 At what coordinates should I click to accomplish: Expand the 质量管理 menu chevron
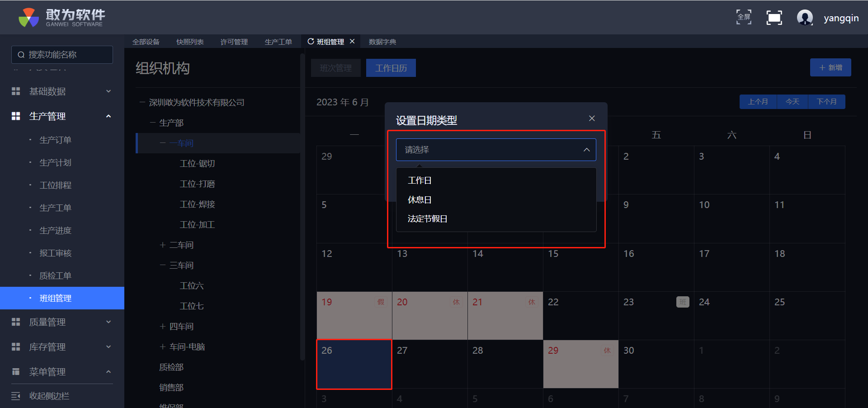108,322
